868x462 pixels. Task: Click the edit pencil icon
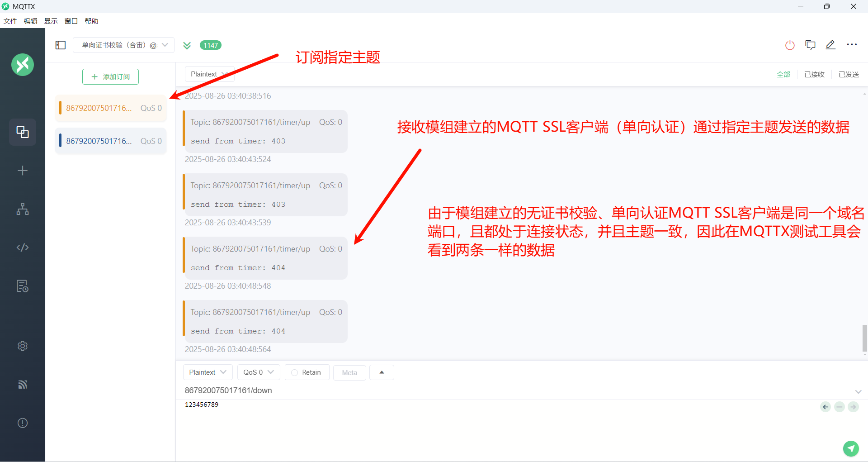830,45
